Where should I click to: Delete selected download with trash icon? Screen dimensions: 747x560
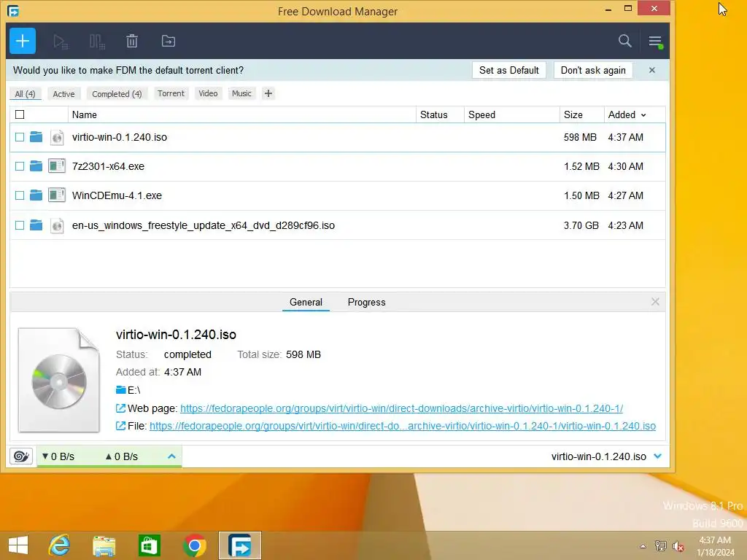click(132, 42)
